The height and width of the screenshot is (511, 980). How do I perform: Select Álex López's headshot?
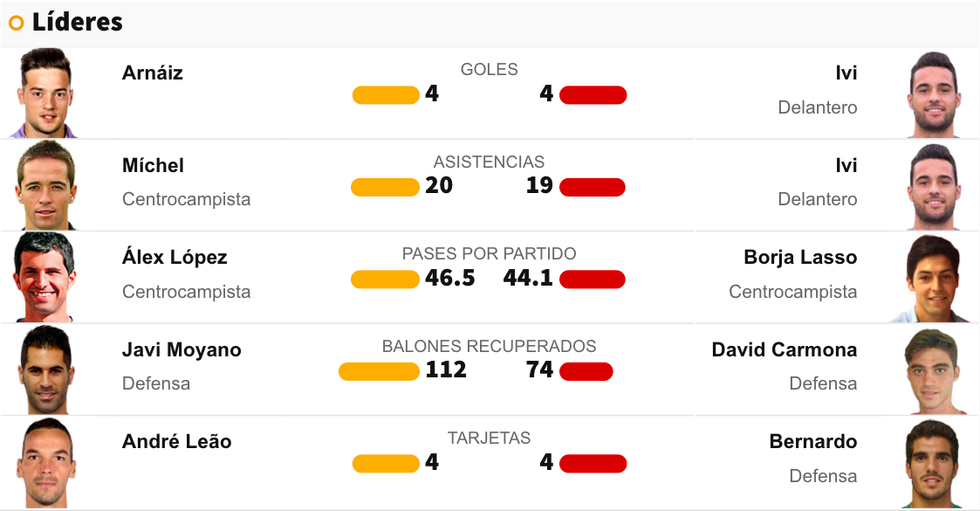[x=45, y=278]
